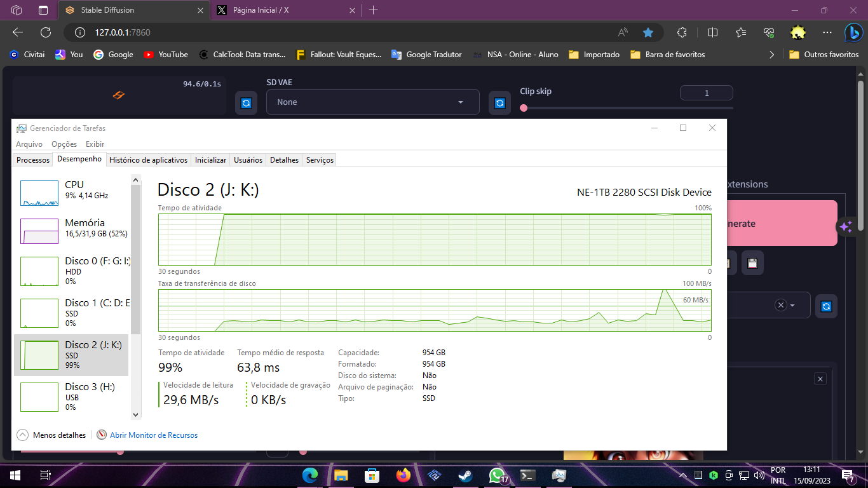
Task: Open File Explorer from the taskbar
Action: pyautogui.click(x=341, y=475)
